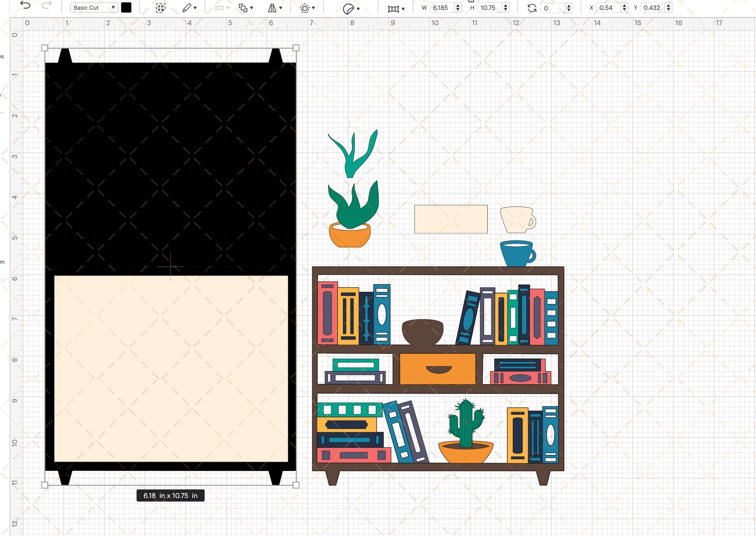Open the greyed-out Align tool
Viewport: 756px width, 536px height.
click(x=220, y=8)
